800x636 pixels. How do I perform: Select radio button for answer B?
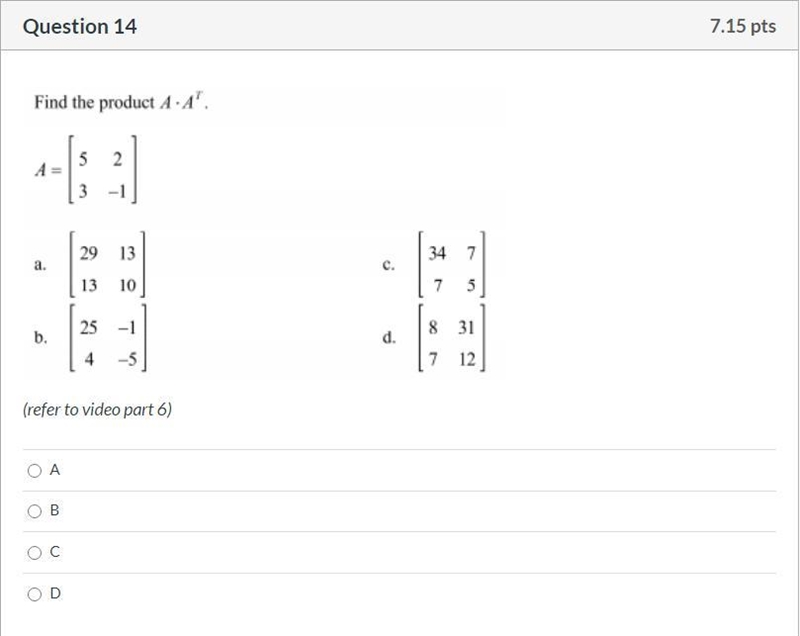pos(35,511)
